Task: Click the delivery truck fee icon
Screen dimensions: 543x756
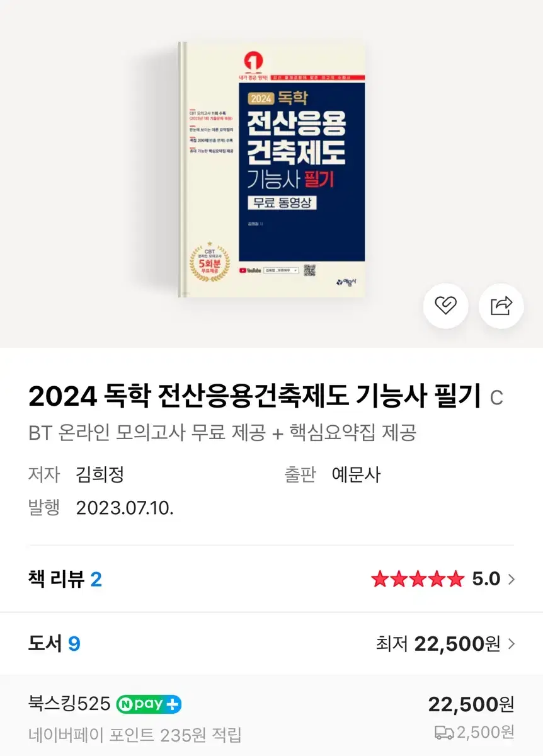Action: tap(444, 733)
